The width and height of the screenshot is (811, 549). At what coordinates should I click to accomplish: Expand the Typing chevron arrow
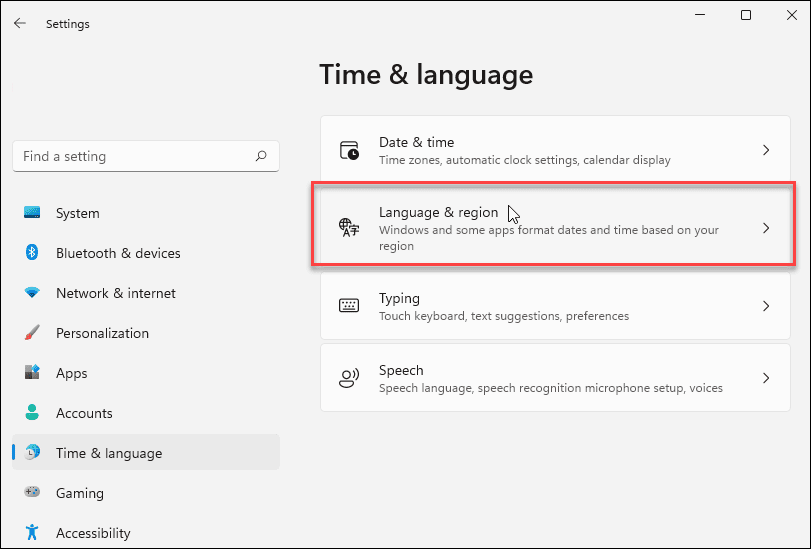click(x=766, y=306)
